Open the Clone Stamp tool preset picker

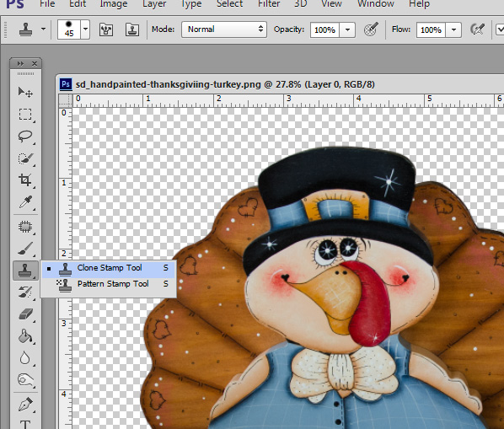25,29
